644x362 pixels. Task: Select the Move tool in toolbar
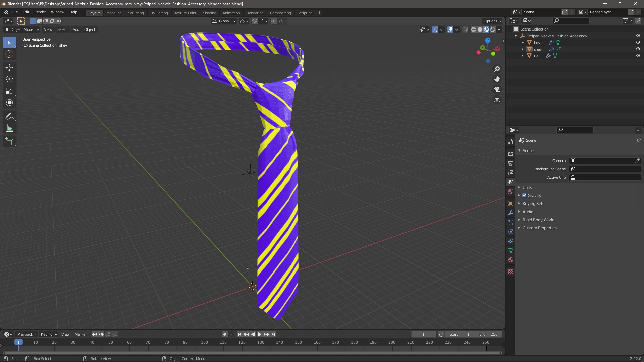tap(9, 68)
